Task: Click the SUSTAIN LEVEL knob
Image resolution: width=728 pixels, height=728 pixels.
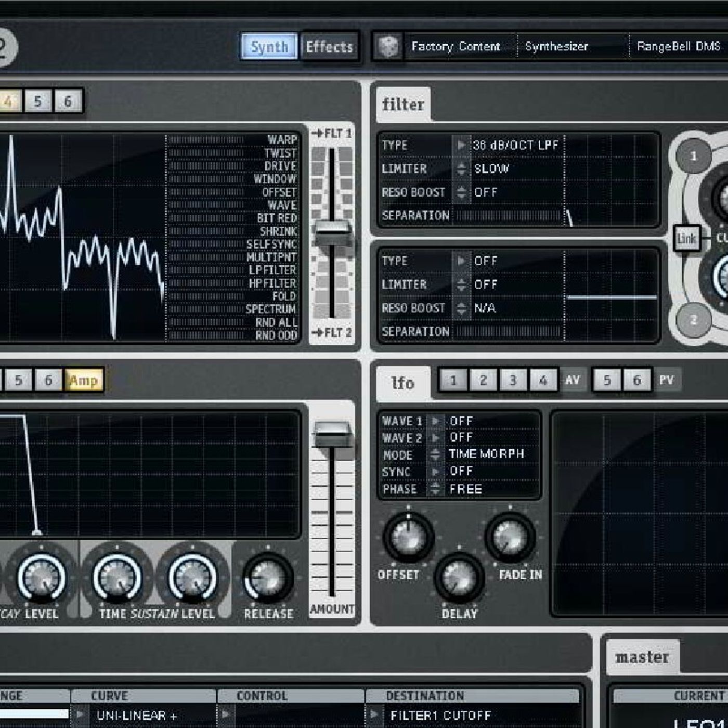Action: click(192, 578)
